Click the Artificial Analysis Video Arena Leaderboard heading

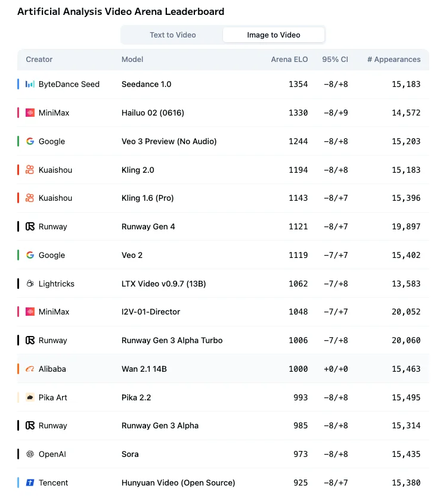[x=120, y=11]
